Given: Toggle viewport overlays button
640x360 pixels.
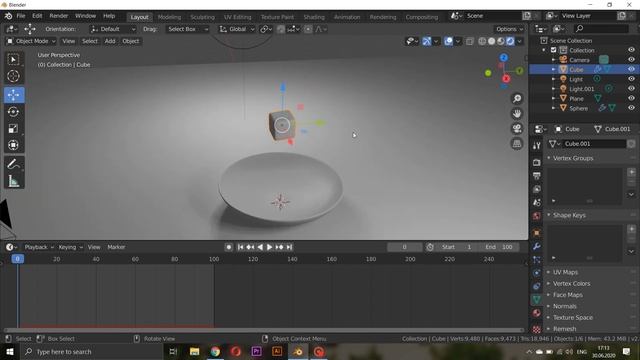Looking at the screenshot, I should (448, 41).
